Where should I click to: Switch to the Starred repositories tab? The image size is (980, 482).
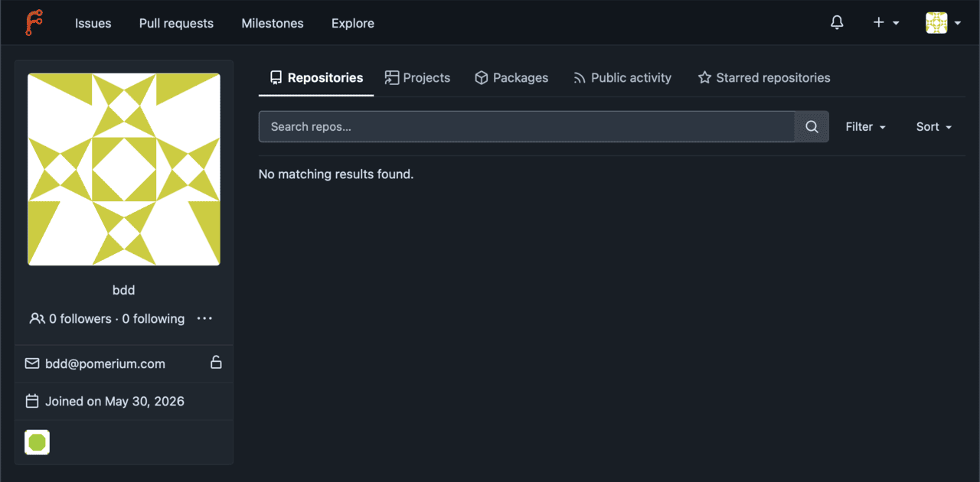pos(764,78)
